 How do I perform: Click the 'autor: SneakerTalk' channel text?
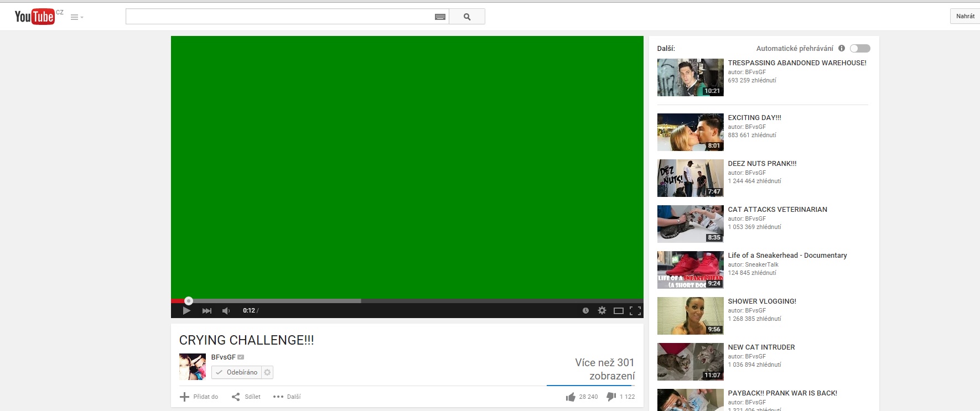pos(753,264)
